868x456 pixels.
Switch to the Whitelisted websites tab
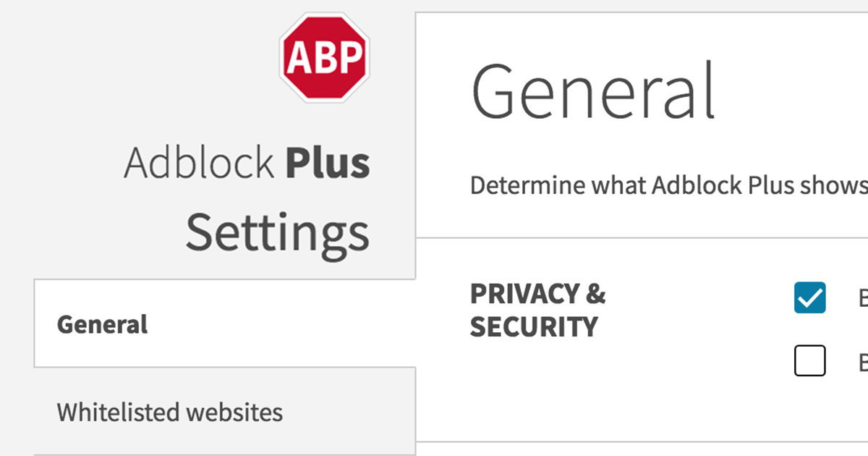point(171,413)
